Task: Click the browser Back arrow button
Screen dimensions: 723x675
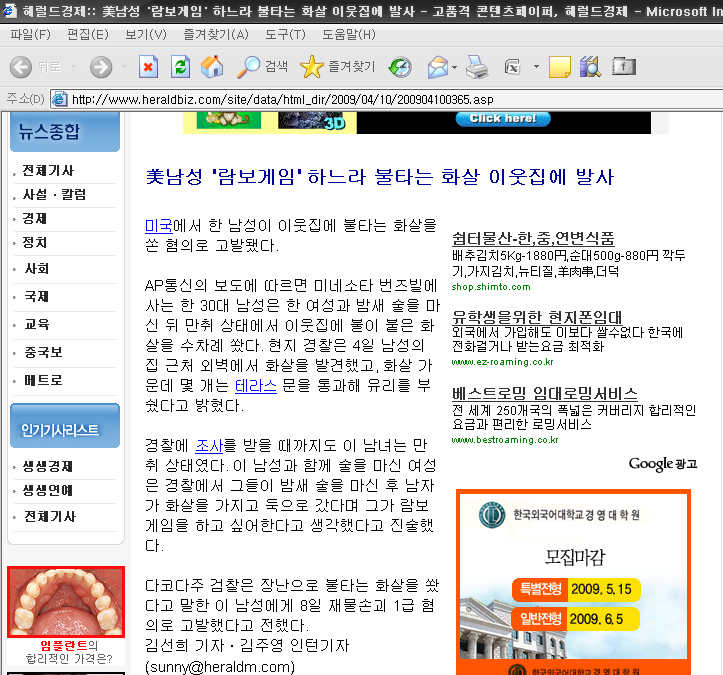Action: [x=21, y=67]
